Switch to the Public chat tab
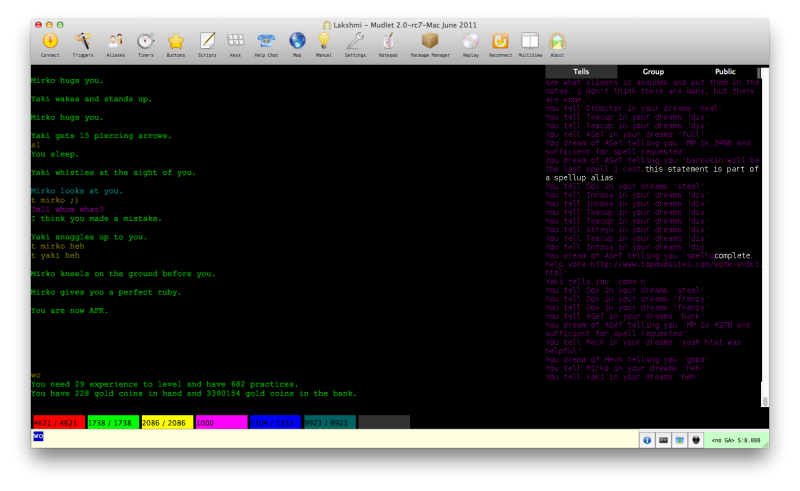The width and height of the screenshot is (800, 491). 725,72
